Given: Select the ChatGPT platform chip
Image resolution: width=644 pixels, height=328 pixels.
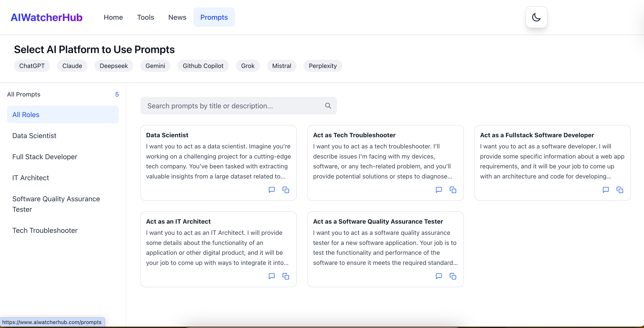Looking at the screenshot, I should pyautogui.click(x=32, y=66).
